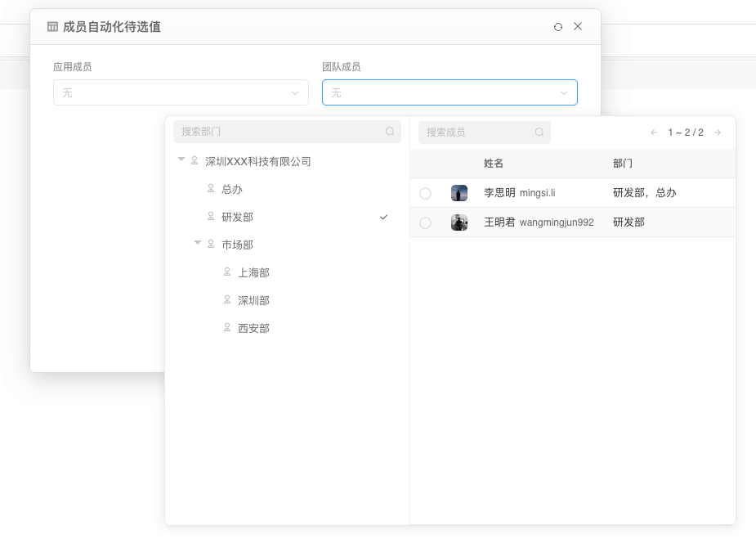Image resolution: width=756 pixels, height=557 pixels.
Task: Click the next page arrow in pagination
Action: (716, 132)
